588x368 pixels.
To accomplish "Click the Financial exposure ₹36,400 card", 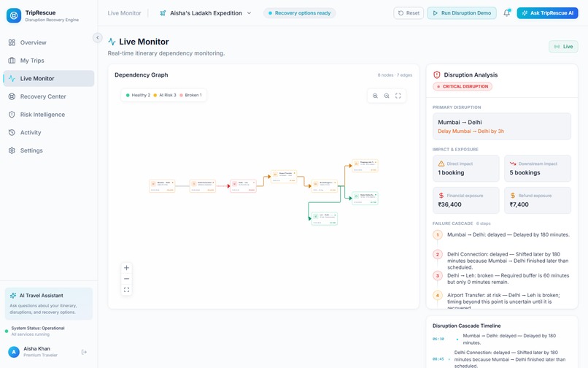I will point(465,200).
